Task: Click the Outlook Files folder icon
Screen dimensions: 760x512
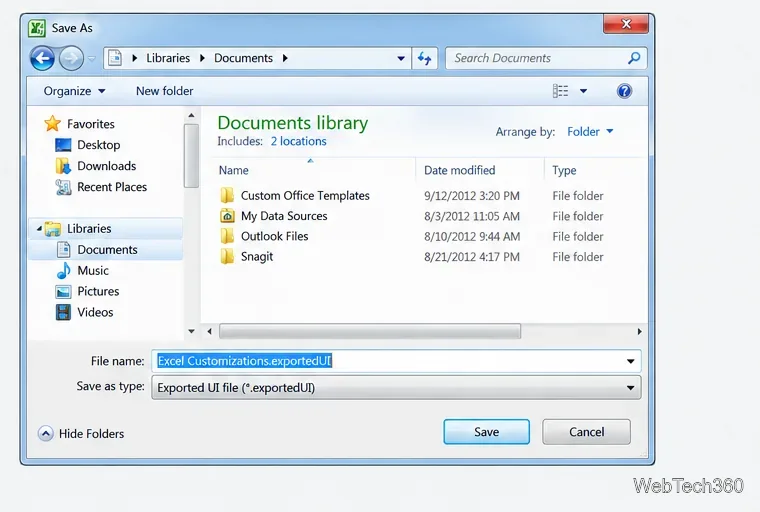Action: tap(227, 237)
